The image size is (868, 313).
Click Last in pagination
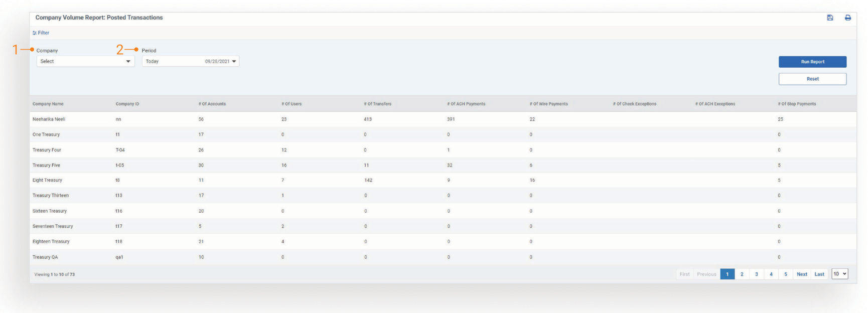(x=819, y=274)
